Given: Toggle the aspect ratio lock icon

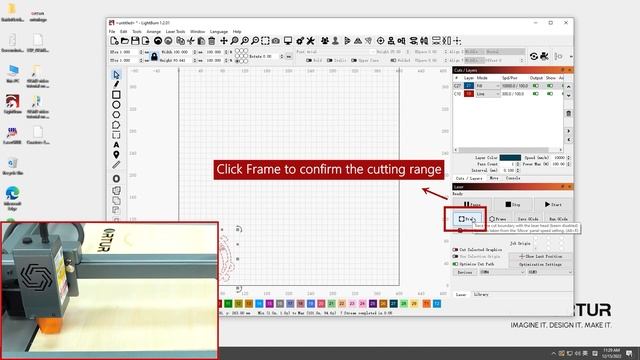Looking at the screenshot, I should tap(154, 57).
